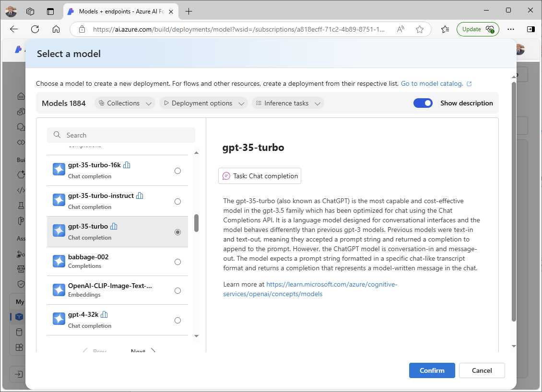
Task: Open the tab actions menu icon
Action: 50,12
